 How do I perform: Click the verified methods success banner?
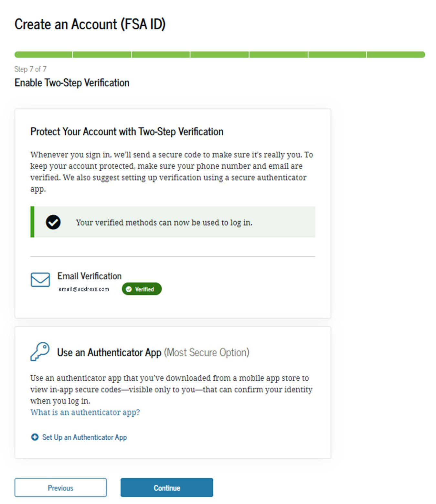173,222
